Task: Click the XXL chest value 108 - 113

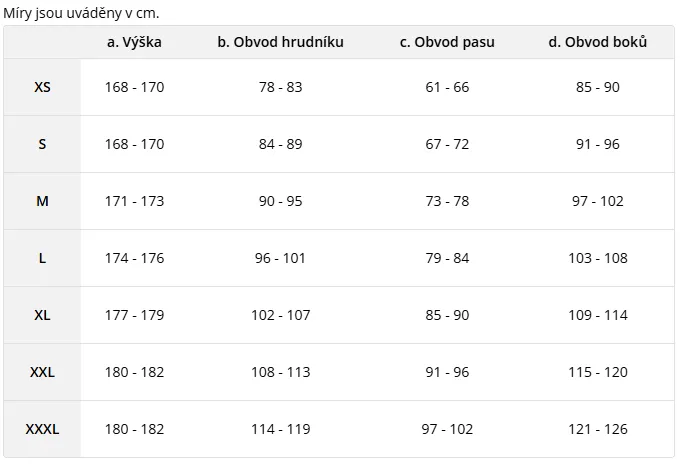Action: coord(280,372)
